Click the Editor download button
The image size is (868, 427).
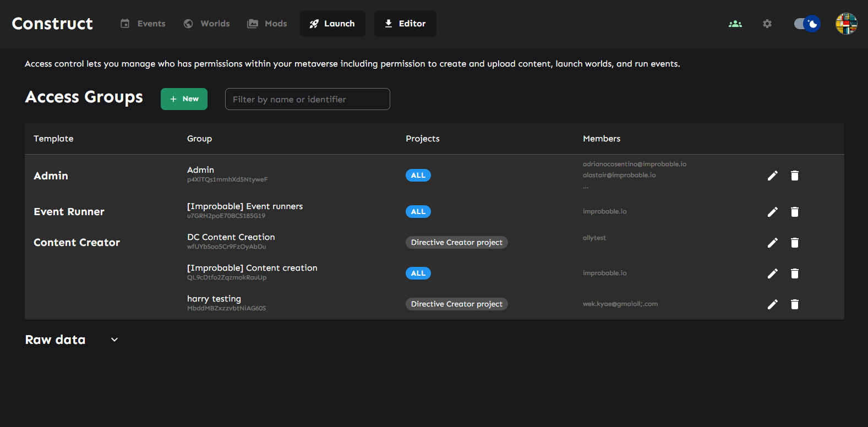tap(405, 24)
